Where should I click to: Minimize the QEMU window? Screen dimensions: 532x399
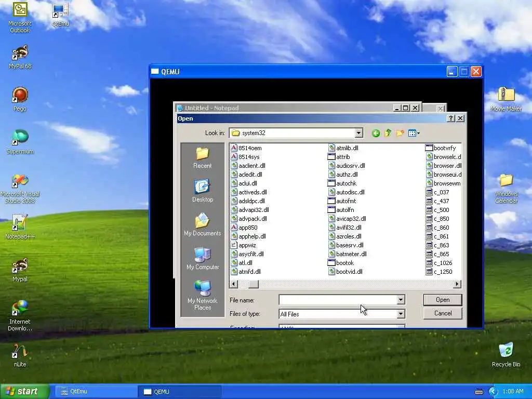(x=452, y=72)
